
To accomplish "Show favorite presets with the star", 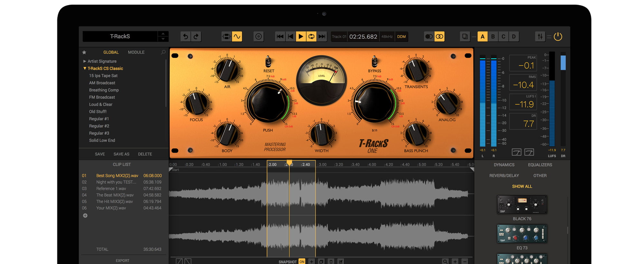I will click(x=84, y=52).
